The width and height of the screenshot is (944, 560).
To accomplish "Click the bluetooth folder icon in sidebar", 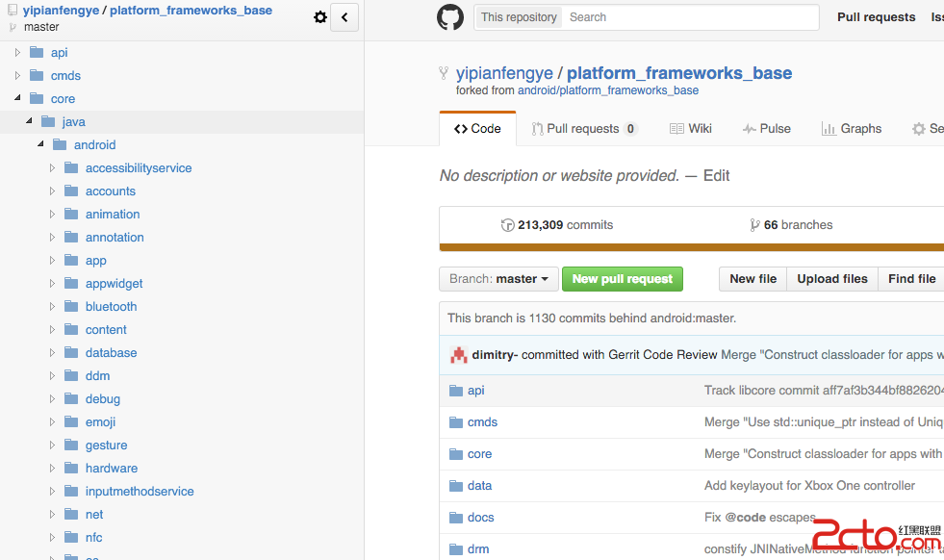I will tap(71, 306).
